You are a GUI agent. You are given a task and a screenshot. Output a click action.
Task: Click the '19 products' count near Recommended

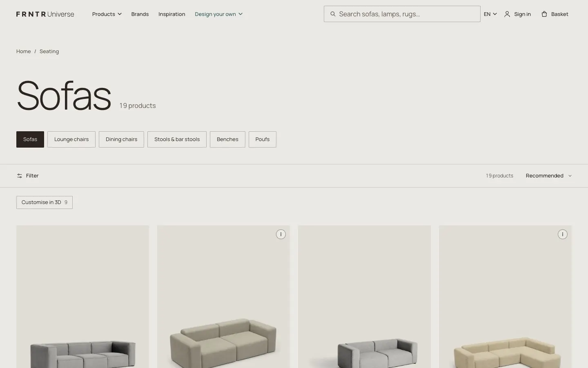pos(499,176)
